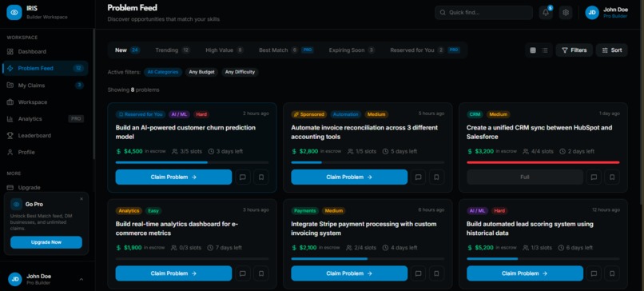
Task: Open Dashboard in the sidebar
Action: (46, 52)
